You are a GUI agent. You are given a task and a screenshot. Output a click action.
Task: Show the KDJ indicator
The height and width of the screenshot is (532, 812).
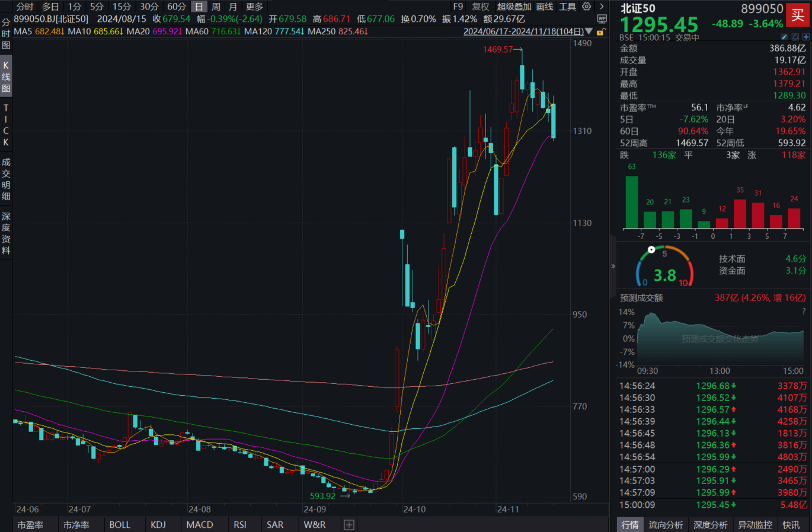158,525
